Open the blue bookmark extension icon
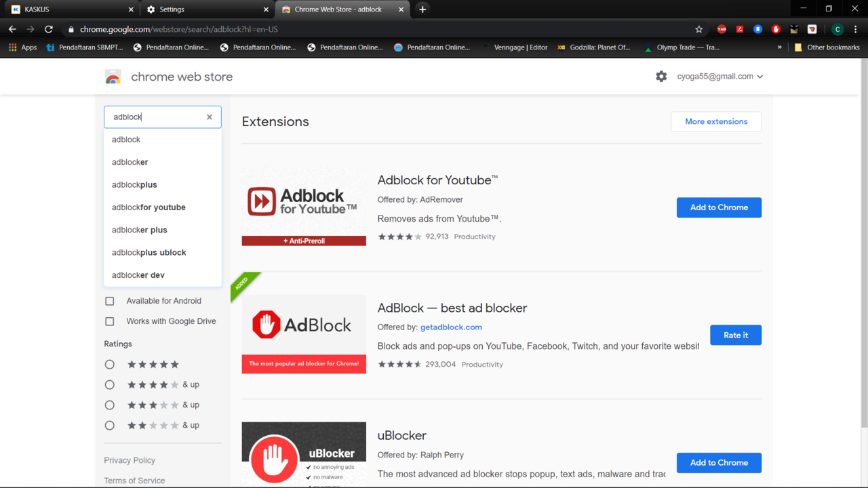The height and width of the screenshot is (488, 868). [x=758, y=29]
